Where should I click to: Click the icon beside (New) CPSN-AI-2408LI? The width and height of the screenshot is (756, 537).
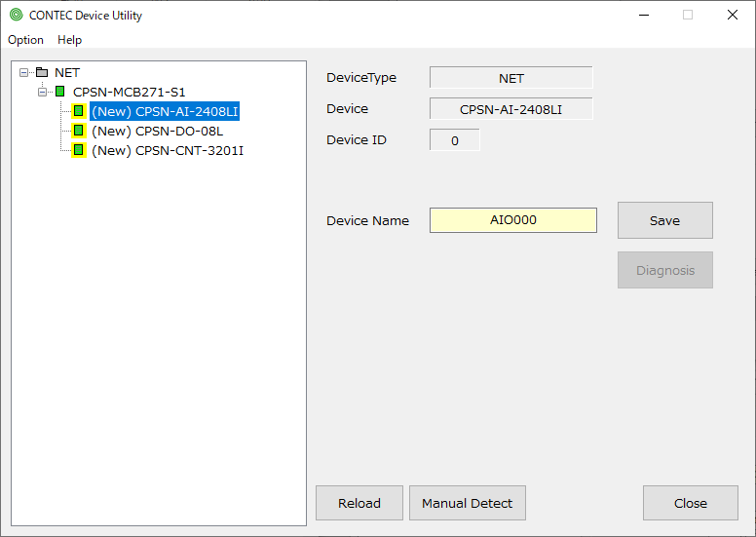79,111
